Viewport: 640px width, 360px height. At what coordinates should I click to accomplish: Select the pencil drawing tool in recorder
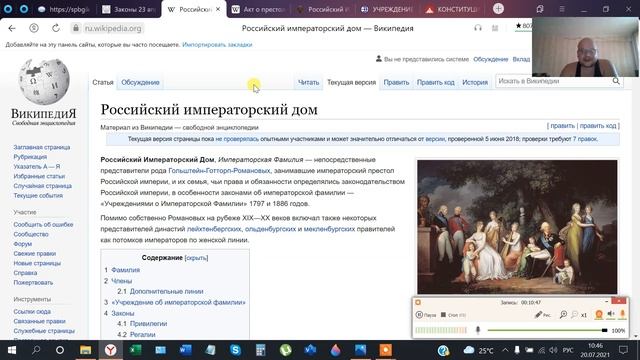coord(542,315)
